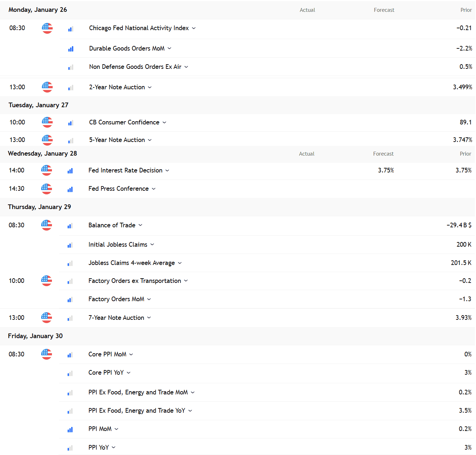Expand the PPI YoY row chevron
The width and height of the screenshot is (476, 455).
(114, 447)
